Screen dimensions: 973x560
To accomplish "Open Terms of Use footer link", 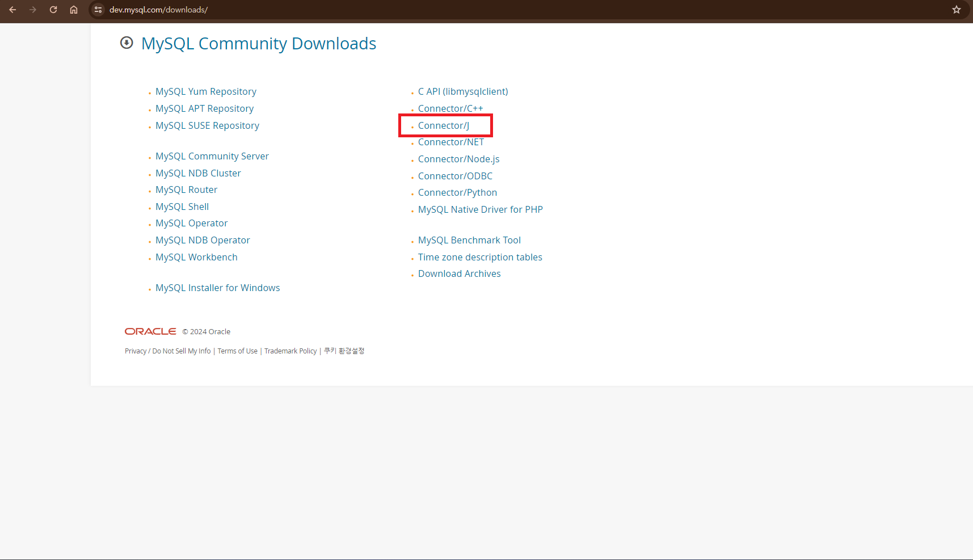I will click(237, 351).
